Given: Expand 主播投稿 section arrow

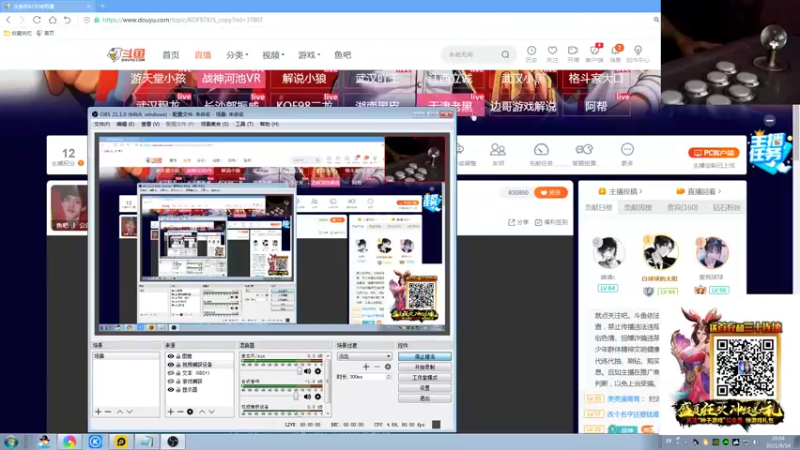Looking at the screenshot, I should [641, 191].
